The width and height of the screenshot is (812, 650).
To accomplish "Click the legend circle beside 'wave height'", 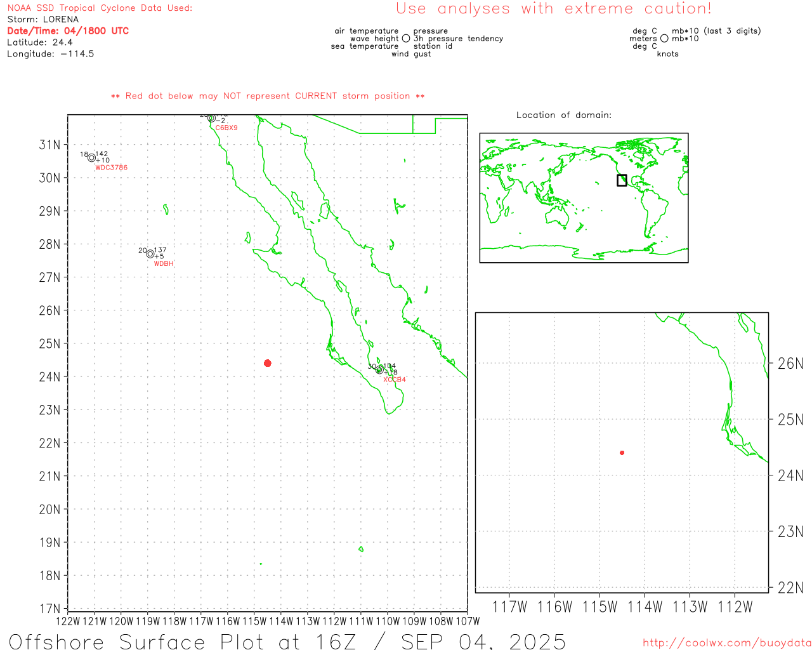I will coord(406,39).
